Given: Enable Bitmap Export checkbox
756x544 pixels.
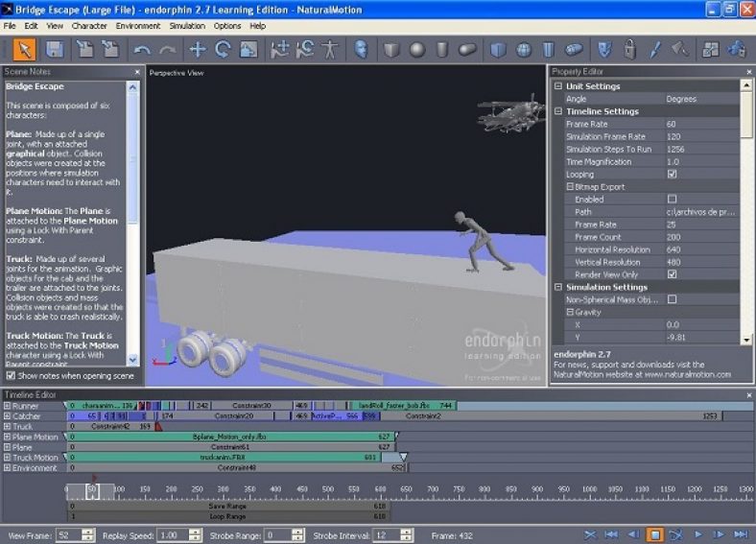Looking at the screenshot, I should tap(672, 200).
